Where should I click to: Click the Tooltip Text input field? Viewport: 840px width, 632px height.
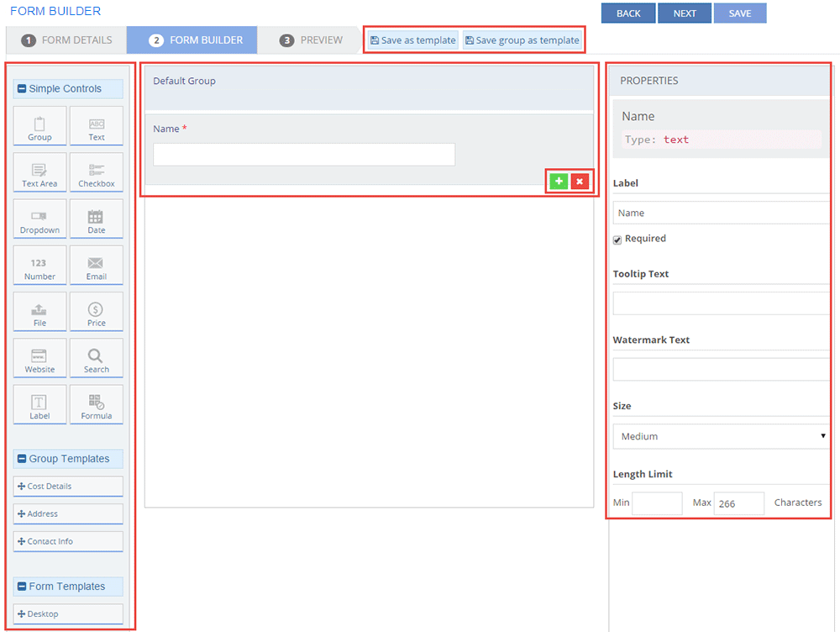721,303
